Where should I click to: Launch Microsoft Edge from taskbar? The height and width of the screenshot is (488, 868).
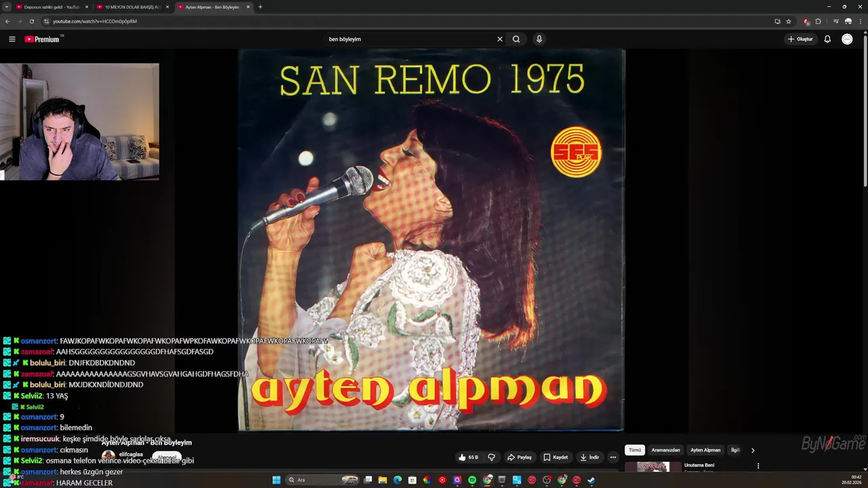[x=397, y=480]
